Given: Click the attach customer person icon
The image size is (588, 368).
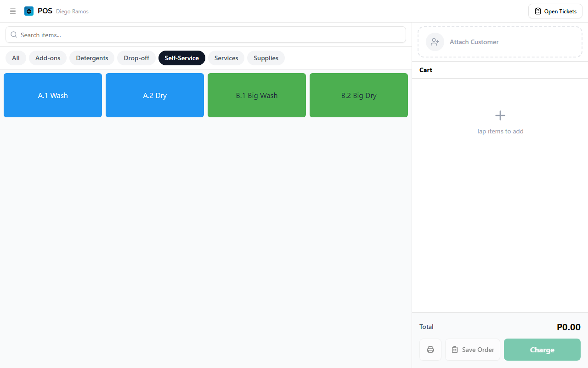Looking at the screenshot, I should pyautogui.click(x=435, y=42).
